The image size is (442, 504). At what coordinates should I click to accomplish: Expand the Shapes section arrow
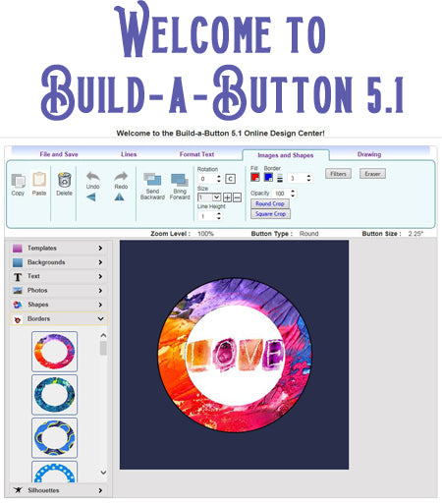click(x=100, y=305)
